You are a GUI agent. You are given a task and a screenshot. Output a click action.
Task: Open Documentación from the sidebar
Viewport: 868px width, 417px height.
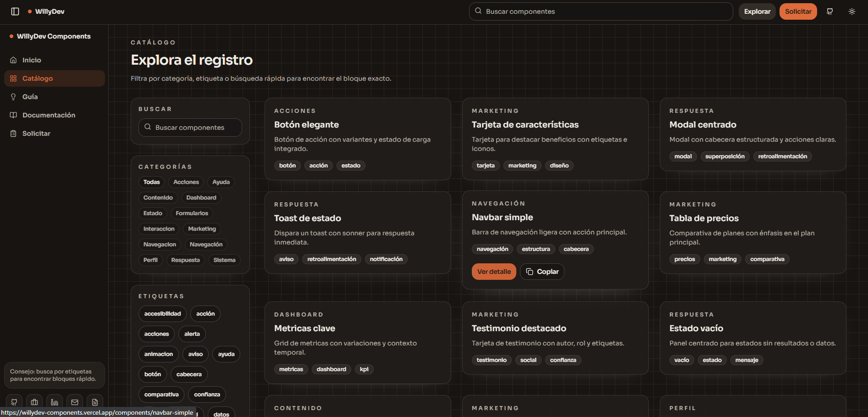coord(49,115)
